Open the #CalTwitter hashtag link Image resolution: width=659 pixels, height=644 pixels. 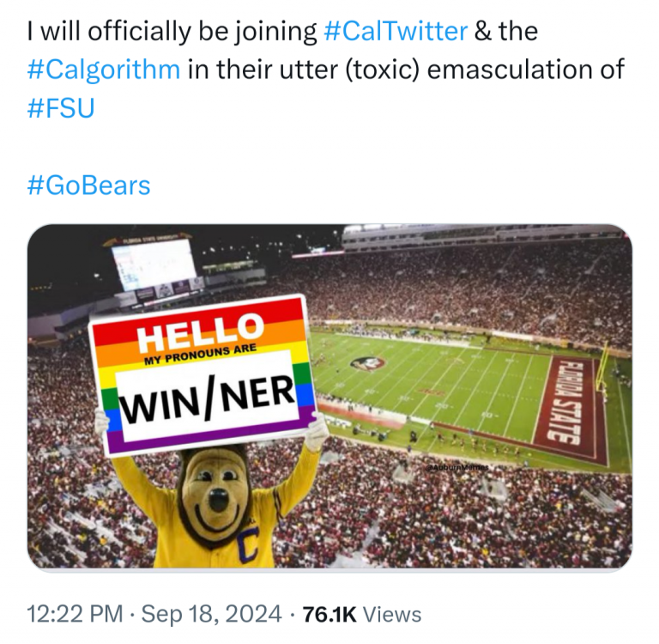pos(396,32)
